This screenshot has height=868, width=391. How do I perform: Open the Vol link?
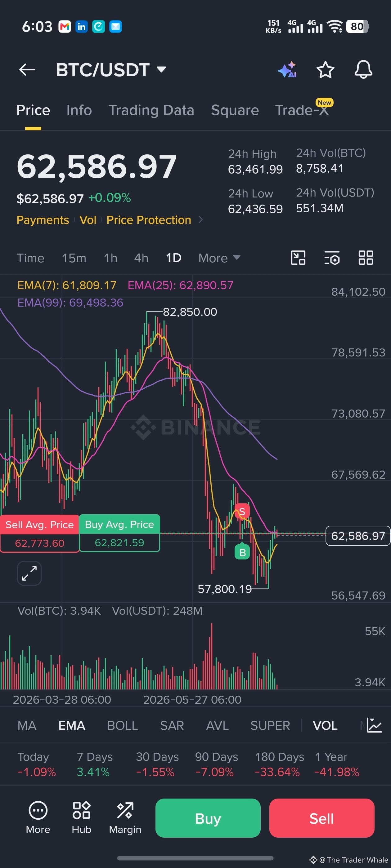[88, 220]
